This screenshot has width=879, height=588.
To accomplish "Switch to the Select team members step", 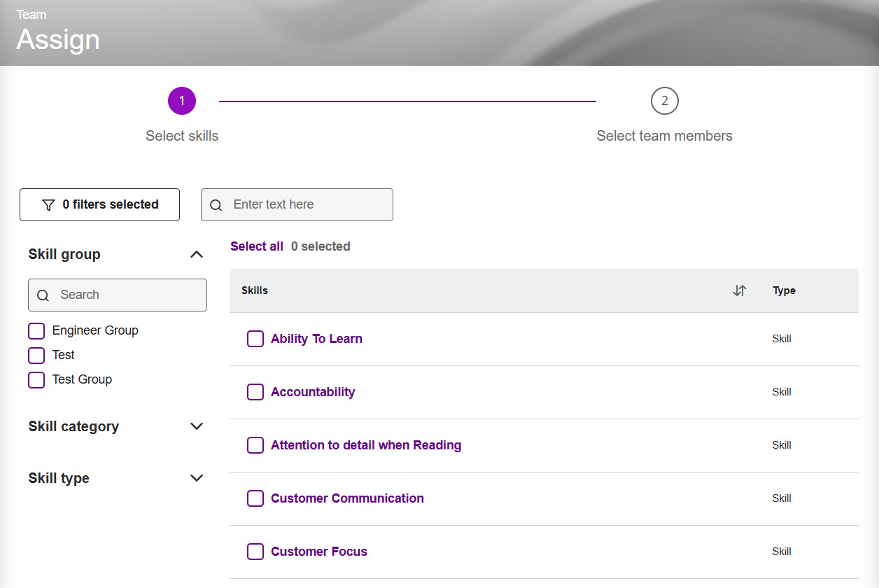I will [664, 136].
